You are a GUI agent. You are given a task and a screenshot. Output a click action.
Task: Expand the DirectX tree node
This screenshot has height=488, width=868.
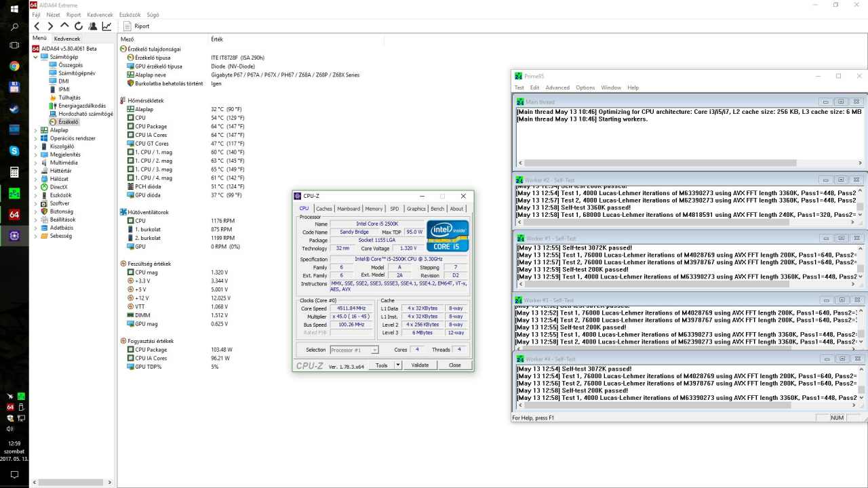click(x=36, y=187)
